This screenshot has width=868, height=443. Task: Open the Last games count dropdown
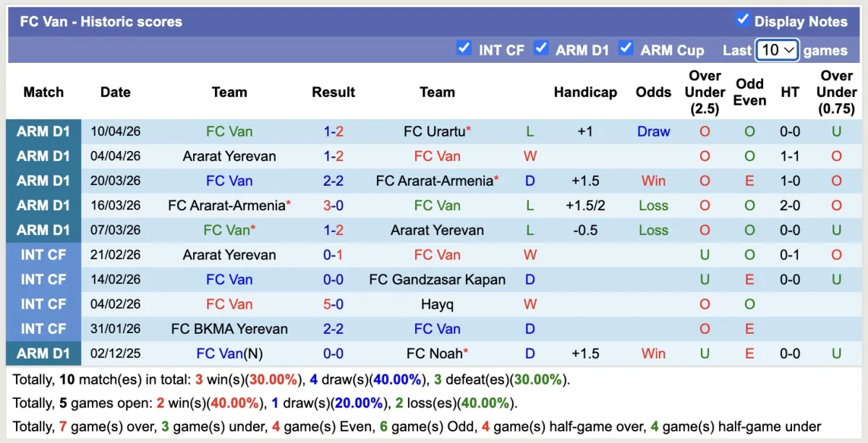coord(777,50)
